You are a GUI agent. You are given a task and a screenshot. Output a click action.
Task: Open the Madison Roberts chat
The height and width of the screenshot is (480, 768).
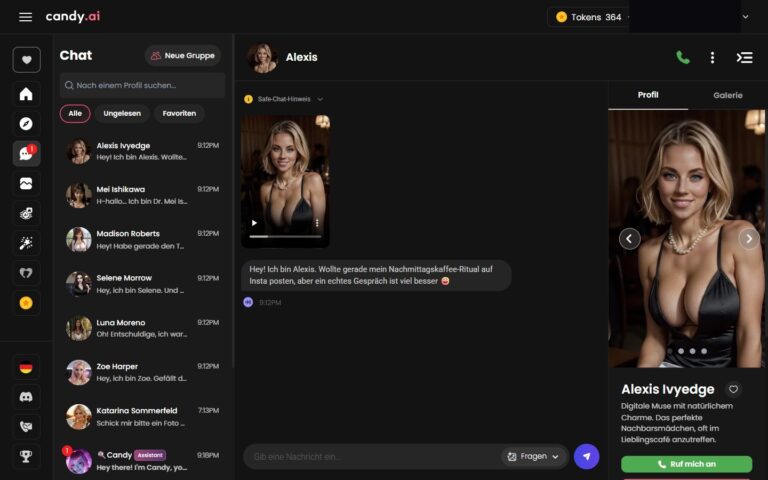[x=142, y=240]
